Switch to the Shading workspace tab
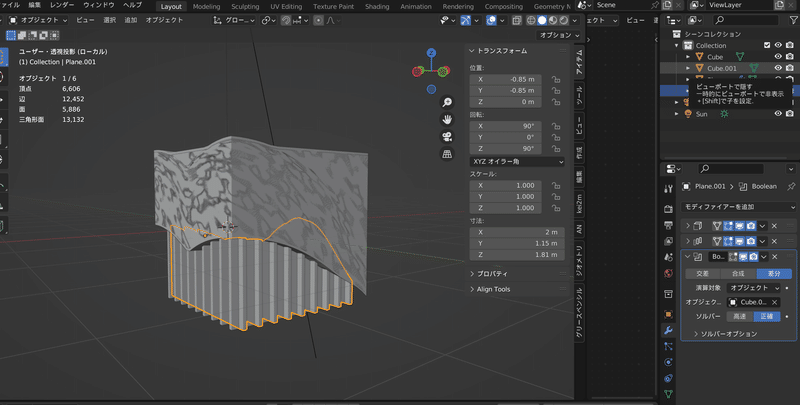The image size is (800, 405). (x=377, y=7)
